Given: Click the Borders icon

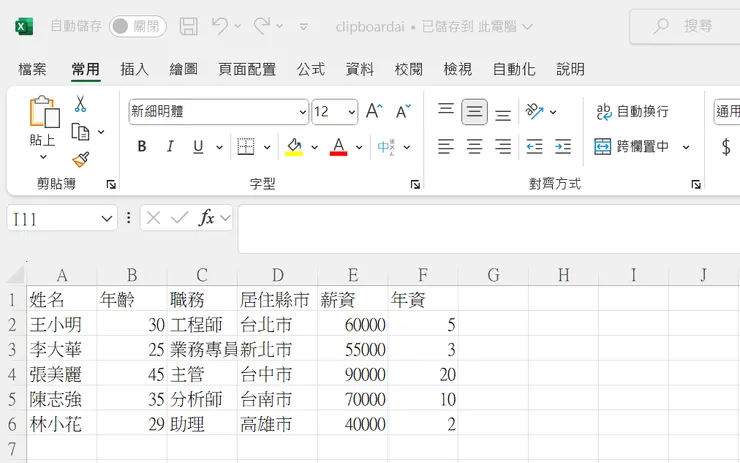Looking at the screenshot, I should [x=246, y=147].
